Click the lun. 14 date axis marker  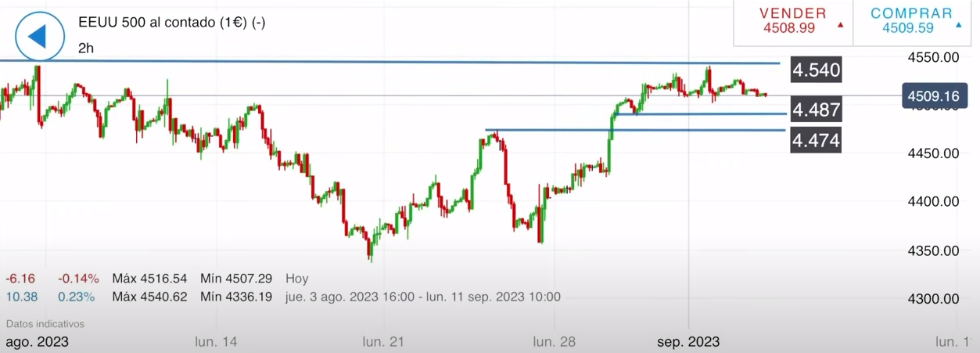pos(217,342)
